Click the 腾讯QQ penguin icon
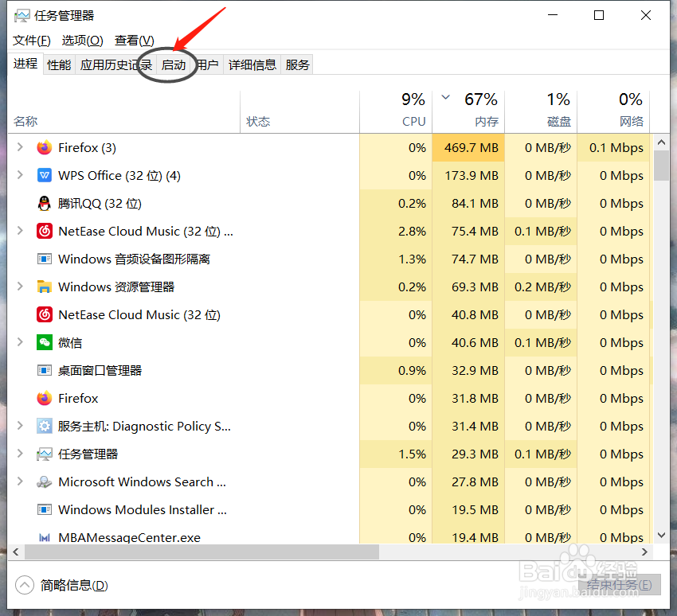 45,203
